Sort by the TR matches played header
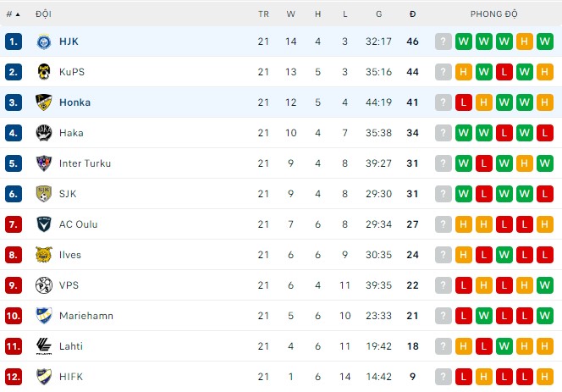This screenshot has height=392, width=562. click(x=263, y=14)
